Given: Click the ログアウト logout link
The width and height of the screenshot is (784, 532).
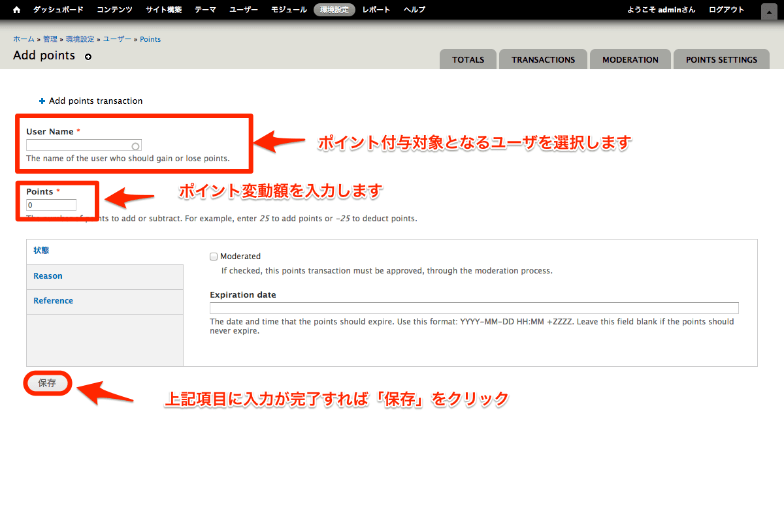Looking at the screenshot, I should 726,10.
